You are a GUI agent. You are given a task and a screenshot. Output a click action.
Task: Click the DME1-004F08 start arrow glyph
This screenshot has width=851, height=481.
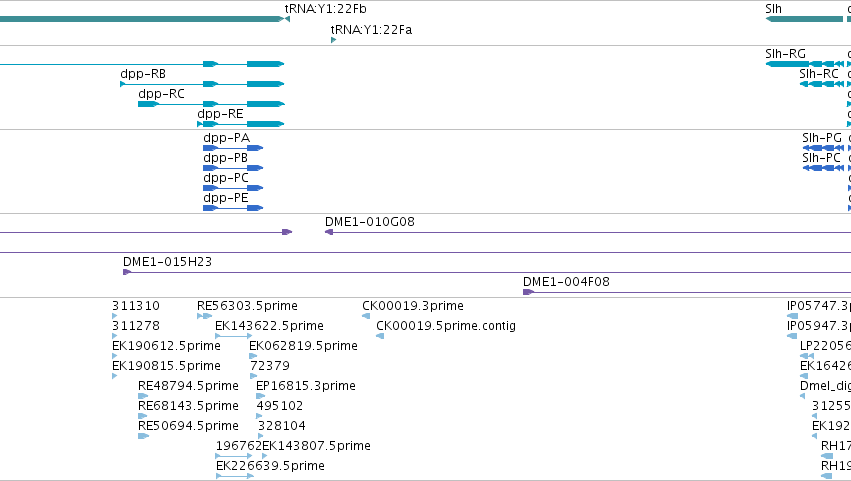coord(528,292)
